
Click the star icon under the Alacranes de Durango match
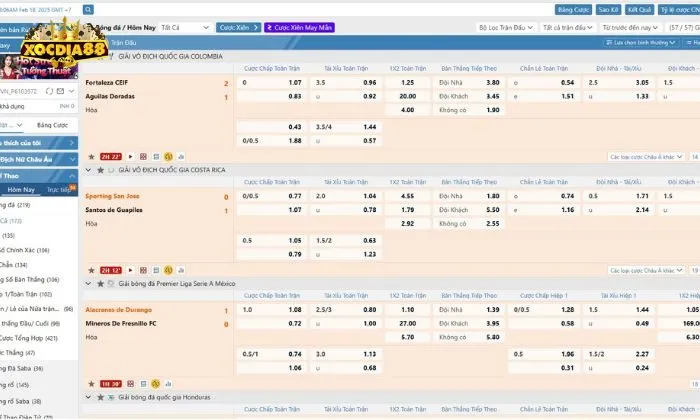click(91, 383)
